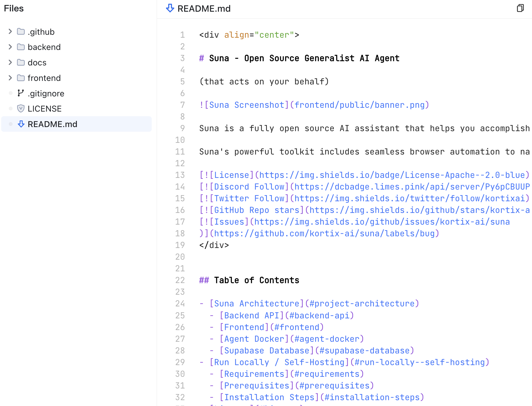This screenshot has height=406, width=532.
Task: Click the markdown arrow icon beside README.md in tree
Action: 21,124
